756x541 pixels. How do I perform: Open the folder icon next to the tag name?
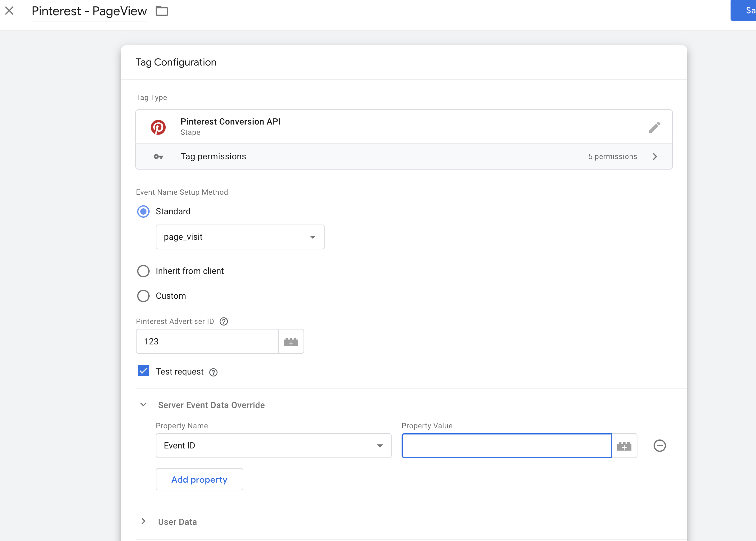click(x=162, y=11)
